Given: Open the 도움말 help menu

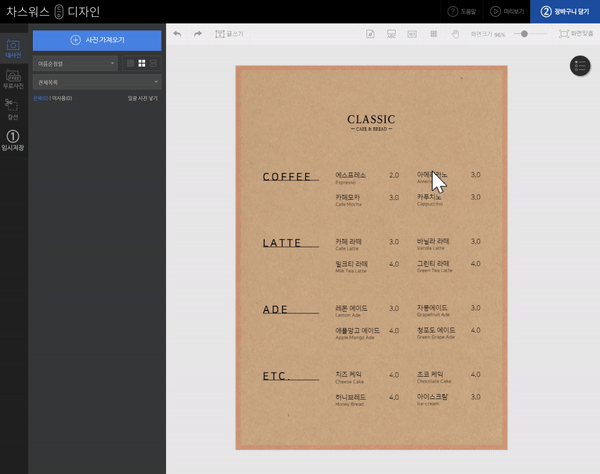Looking at the screenshot, I should tap(462, 11).
